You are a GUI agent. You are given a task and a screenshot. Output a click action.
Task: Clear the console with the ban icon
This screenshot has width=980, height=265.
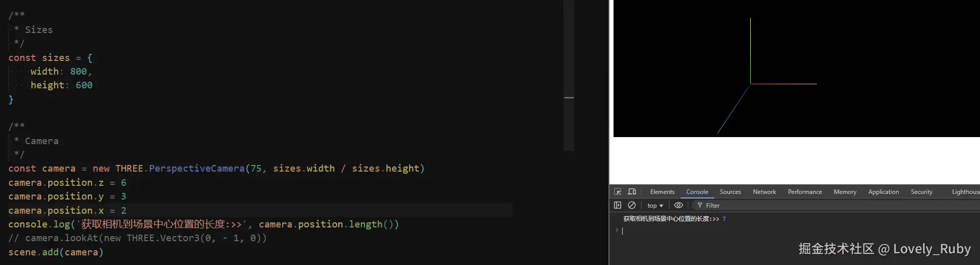[x=632, y=206]
